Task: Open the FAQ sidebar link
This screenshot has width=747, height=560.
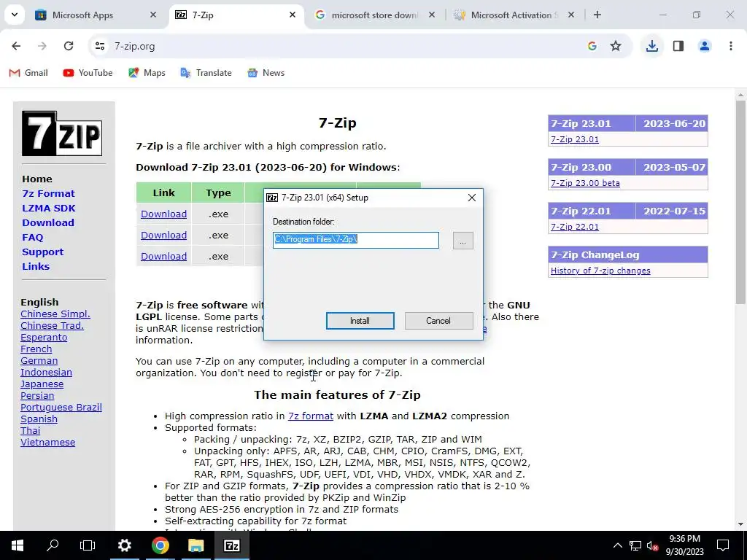Action: [32, 237]
